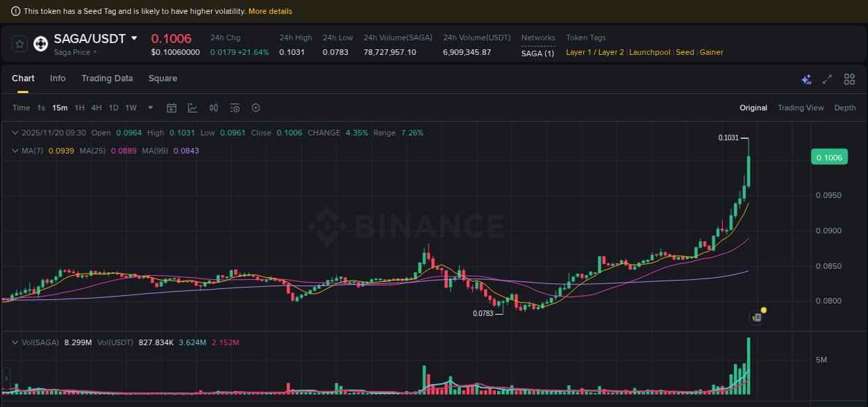Viewport: 868px width, 407px height.
Task: Click the order book preview icon on chart
Action: [756, 317]
